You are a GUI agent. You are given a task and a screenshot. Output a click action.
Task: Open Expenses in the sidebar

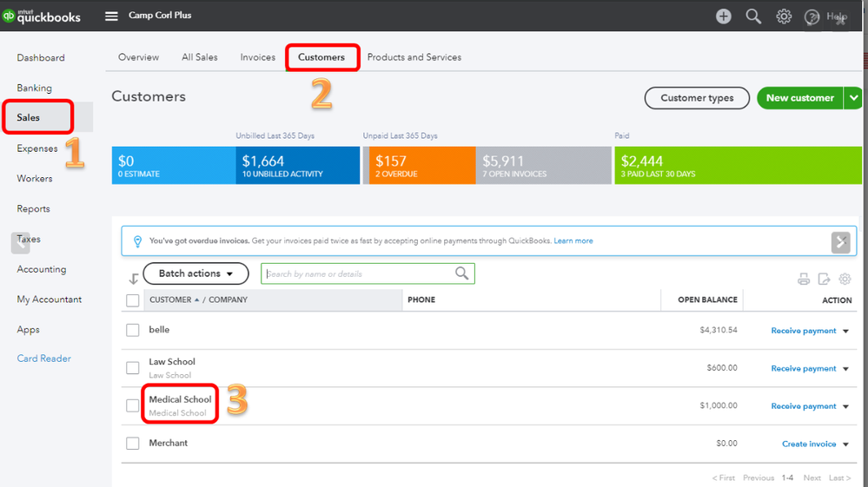coord(36,148)
